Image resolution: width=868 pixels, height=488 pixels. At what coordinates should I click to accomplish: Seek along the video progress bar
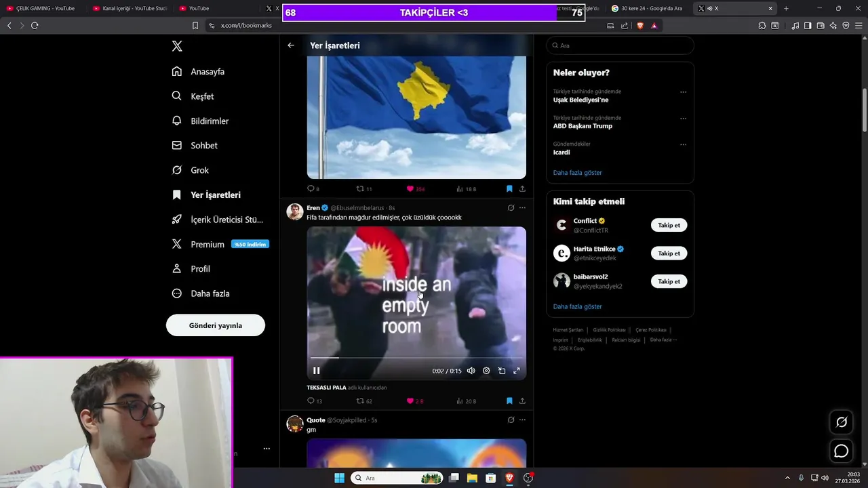pyautogui.click(x=416, y=357)
